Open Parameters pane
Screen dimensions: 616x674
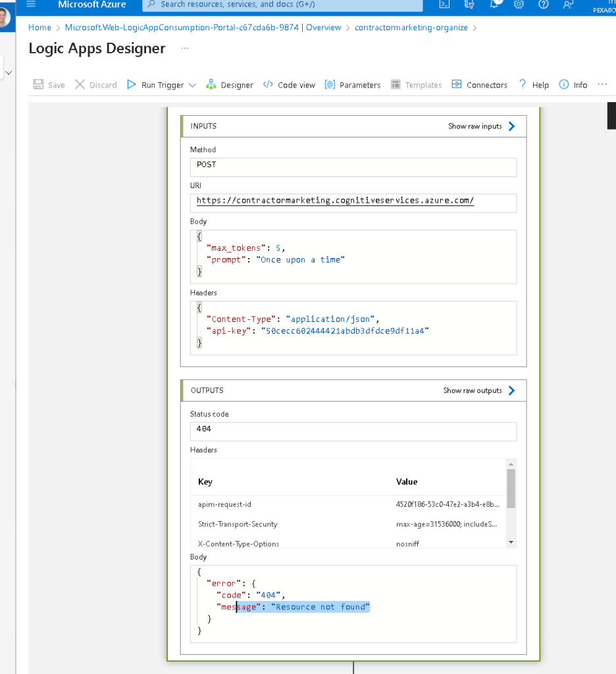(x=353, y=85)
